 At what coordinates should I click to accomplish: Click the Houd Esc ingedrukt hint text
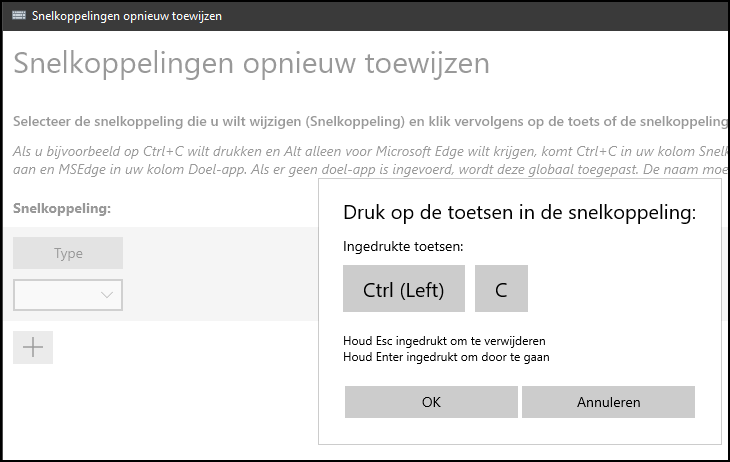(x=444, y=341)
